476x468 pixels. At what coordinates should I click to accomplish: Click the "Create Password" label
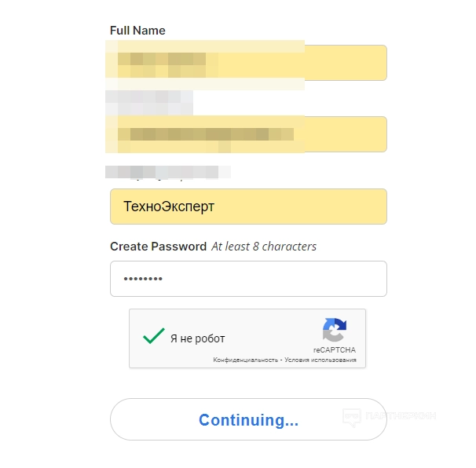[158, 247]
